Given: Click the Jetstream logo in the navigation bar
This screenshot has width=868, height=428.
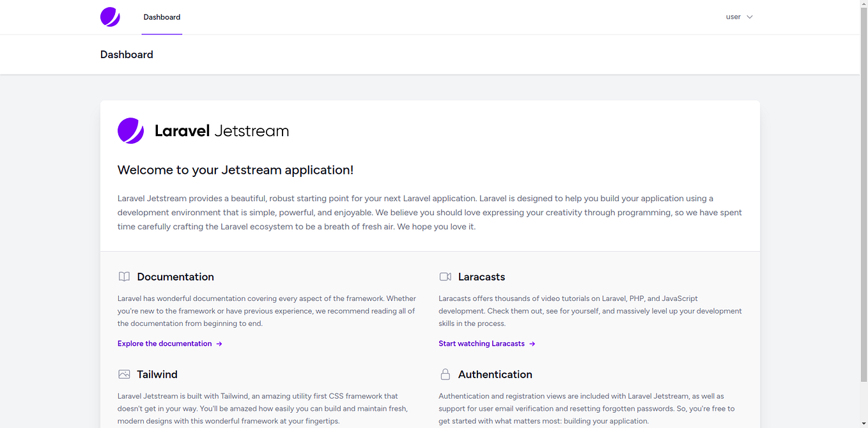Looking at the screenshot, I should 109,17.
